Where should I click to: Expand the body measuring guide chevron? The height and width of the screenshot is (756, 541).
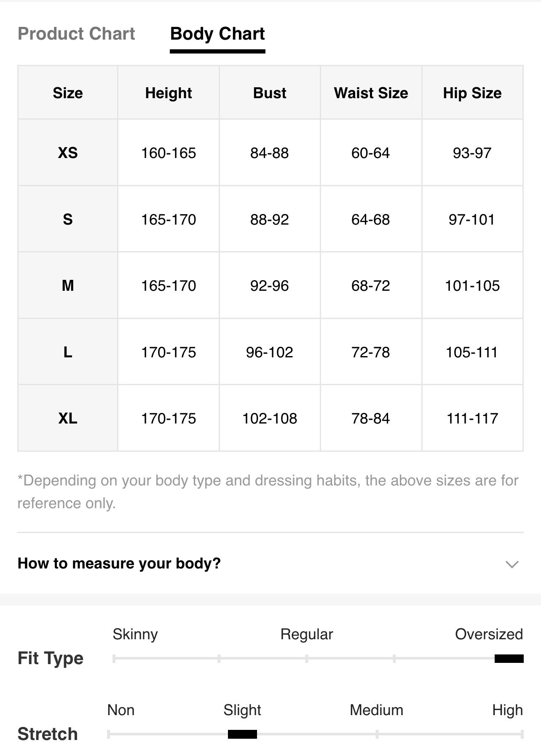pyautogui.click(x=512, y=564)
